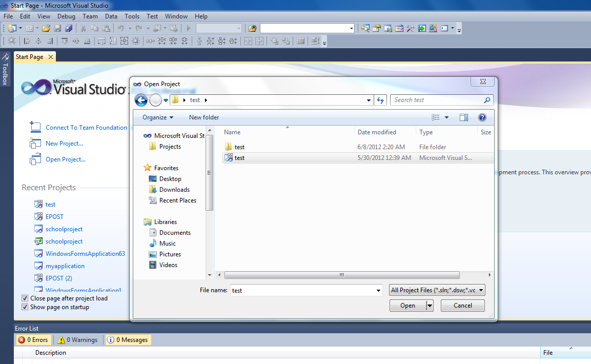This screenshot has height=364, width=591.
Task: Click the Undo toolbar icon
Action: [x=121, y=28]
